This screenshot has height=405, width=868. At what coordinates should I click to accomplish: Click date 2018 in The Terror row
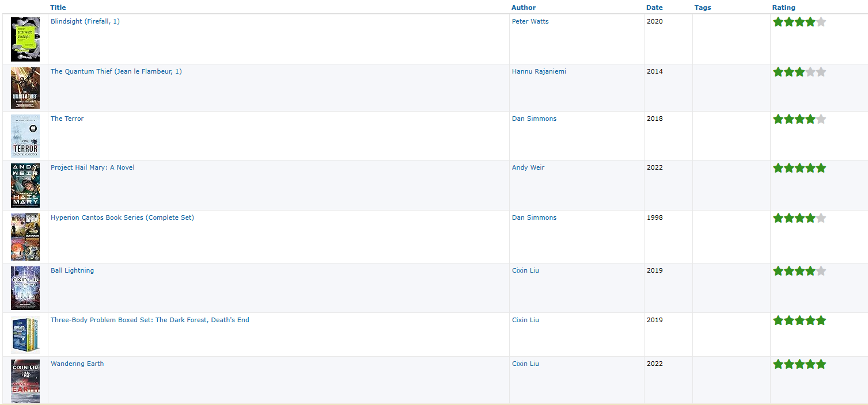[x=655, y=119]
